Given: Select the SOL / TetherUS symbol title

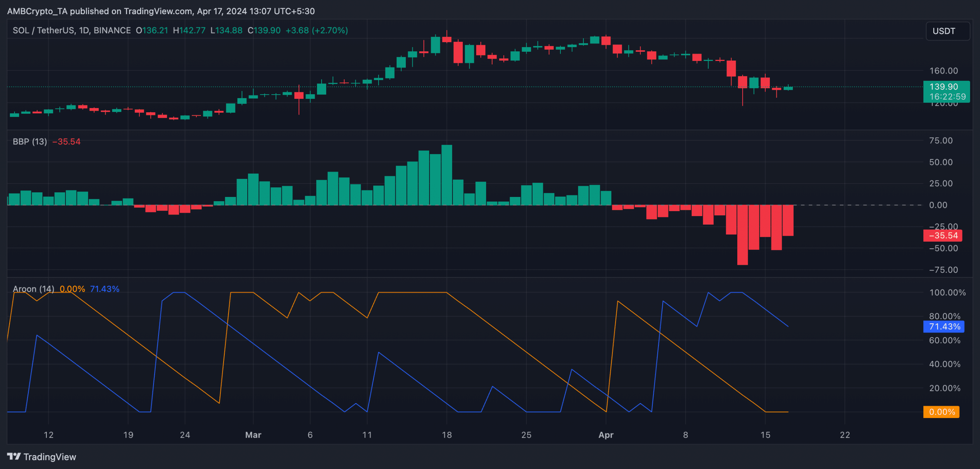Looking at the screenshot, I should [x=72, y=30].
